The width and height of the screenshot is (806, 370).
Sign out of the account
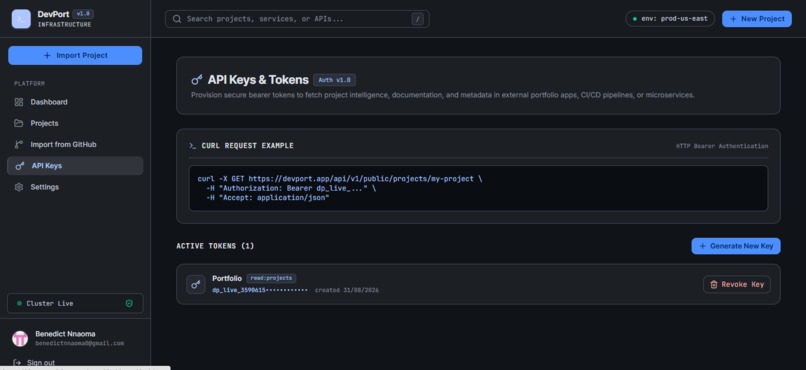pos(34,363)
